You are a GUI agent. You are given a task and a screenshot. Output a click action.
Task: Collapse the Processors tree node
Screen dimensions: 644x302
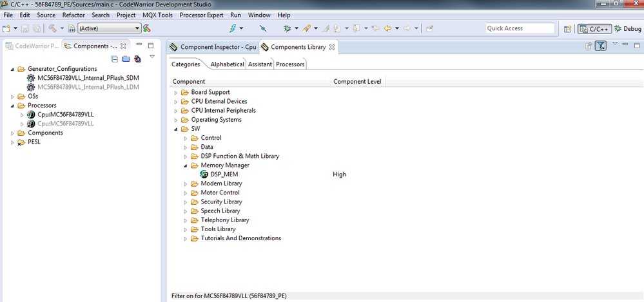coord(12,106)
